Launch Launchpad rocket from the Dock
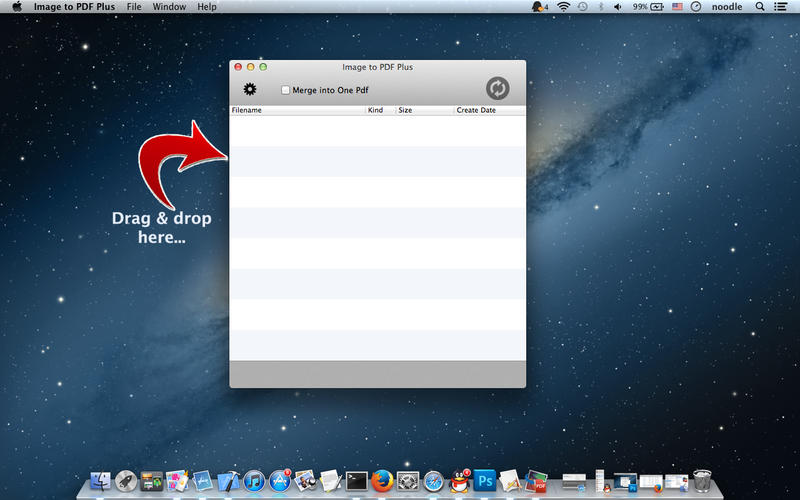Image resolution: width=800 pixels, height=500 pixels. (x=126, y=481)
